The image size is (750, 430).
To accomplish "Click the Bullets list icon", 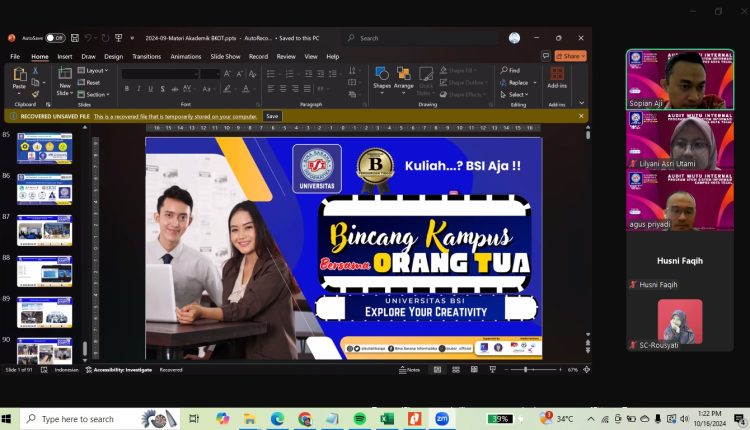I will coord(271,74).
